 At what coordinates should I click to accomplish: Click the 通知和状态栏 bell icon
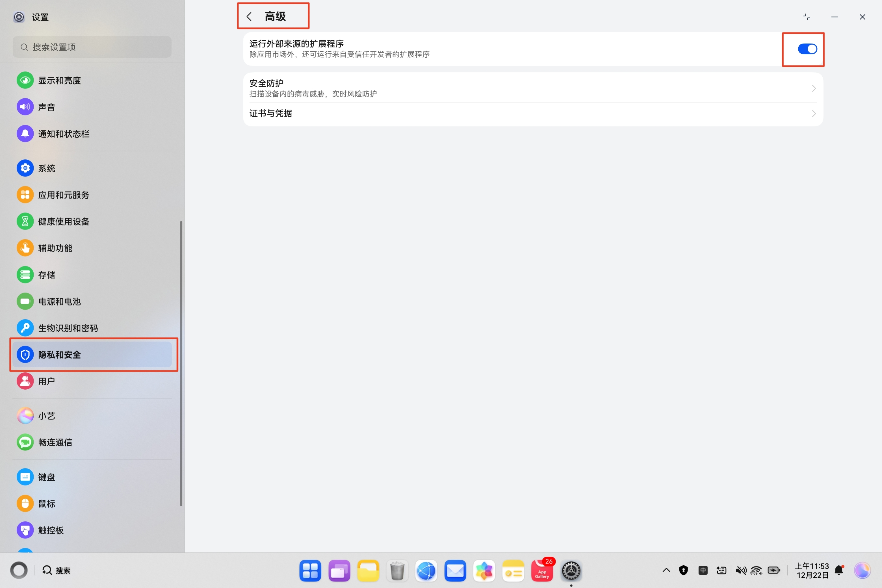(x=25, y=134)
